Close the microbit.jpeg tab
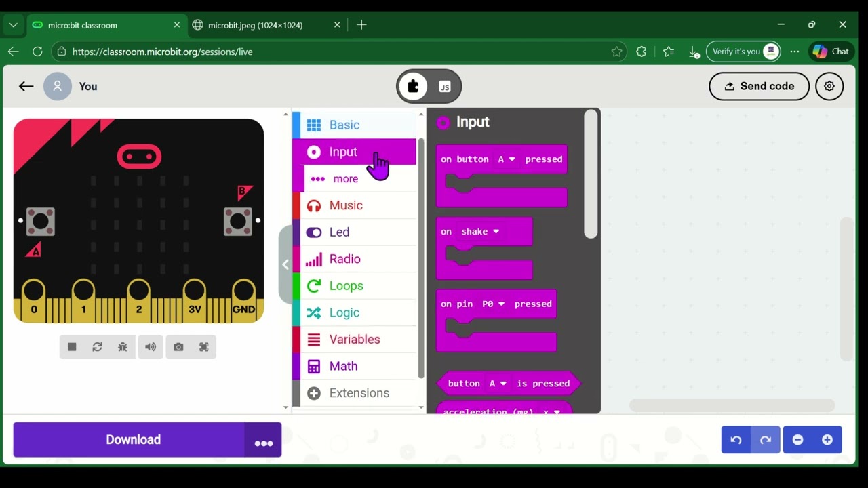Screen dimensions: 868x488 coord(337,25)
